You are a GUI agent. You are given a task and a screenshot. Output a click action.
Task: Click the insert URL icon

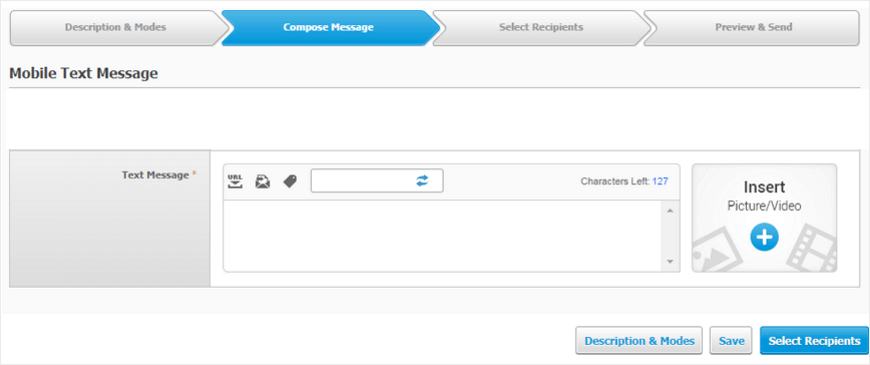pyautogui.click(x=236, y=181)
